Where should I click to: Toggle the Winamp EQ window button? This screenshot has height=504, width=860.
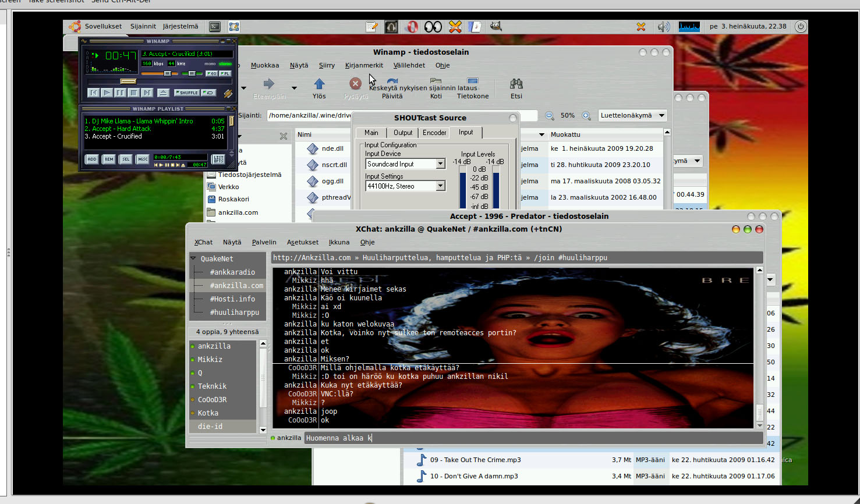[211, 73]
